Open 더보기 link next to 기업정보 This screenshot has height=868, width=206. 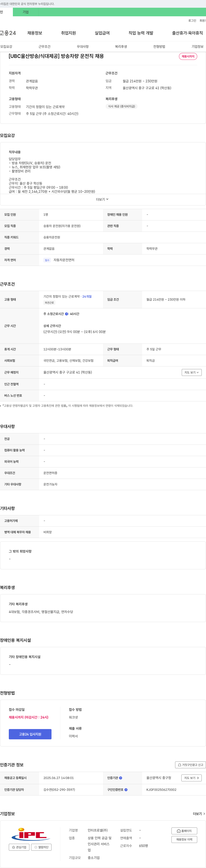(x=199, y=814)
